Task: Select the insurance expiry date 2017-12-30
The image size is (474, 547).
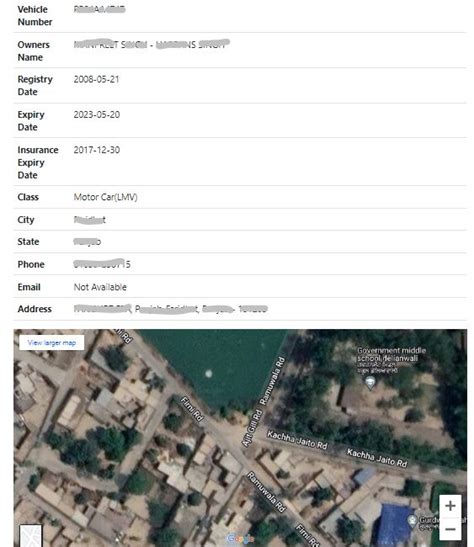Action: point(97,150)
